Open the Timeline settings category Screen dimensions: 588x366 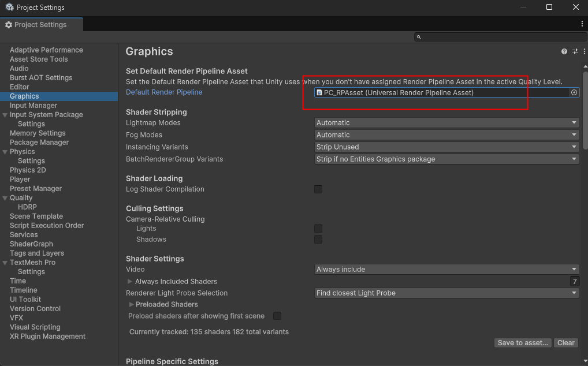23,290
